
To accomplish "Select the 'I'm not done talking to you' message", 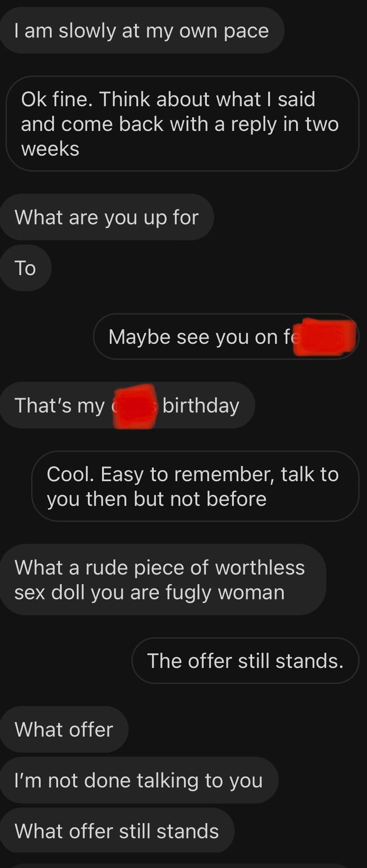I will [139, 780].
